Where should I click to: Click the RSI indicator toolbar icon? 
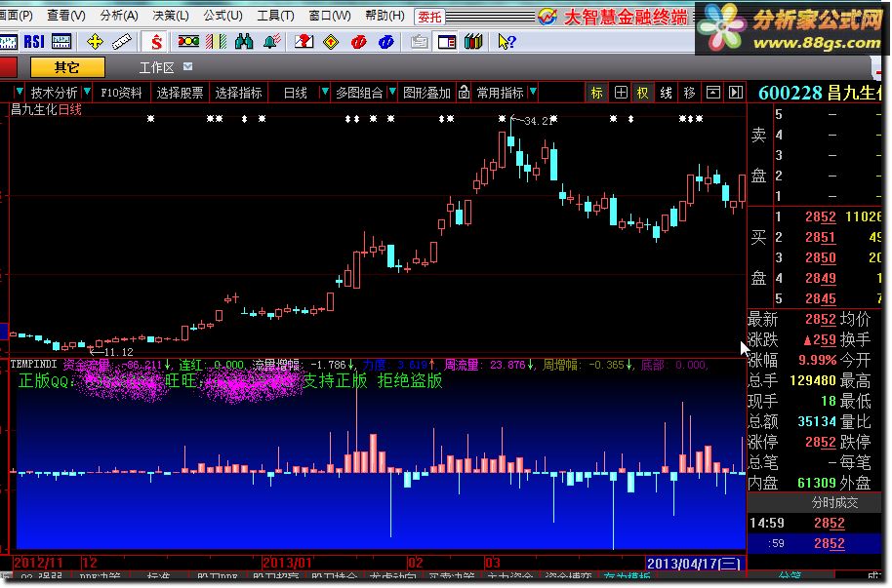[x=34, y=42]
